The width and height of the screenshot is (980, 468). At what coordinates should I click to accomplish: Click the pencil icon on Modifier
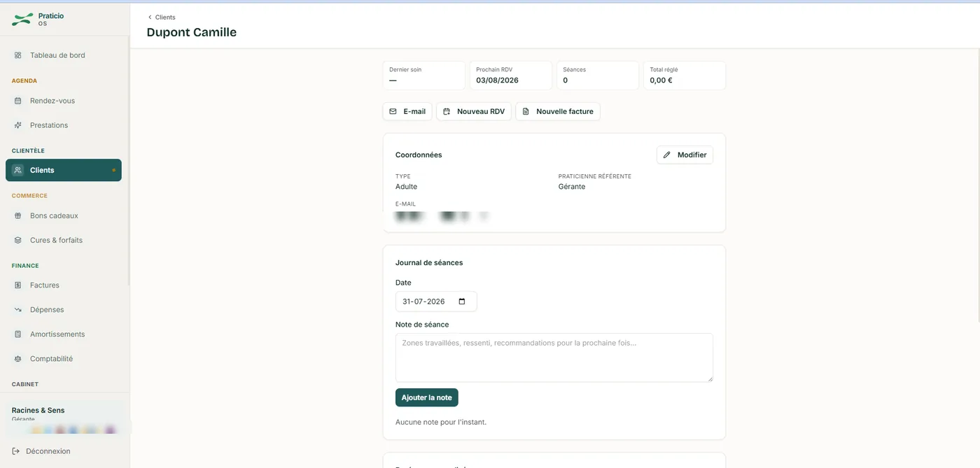[x=667, y=155]
